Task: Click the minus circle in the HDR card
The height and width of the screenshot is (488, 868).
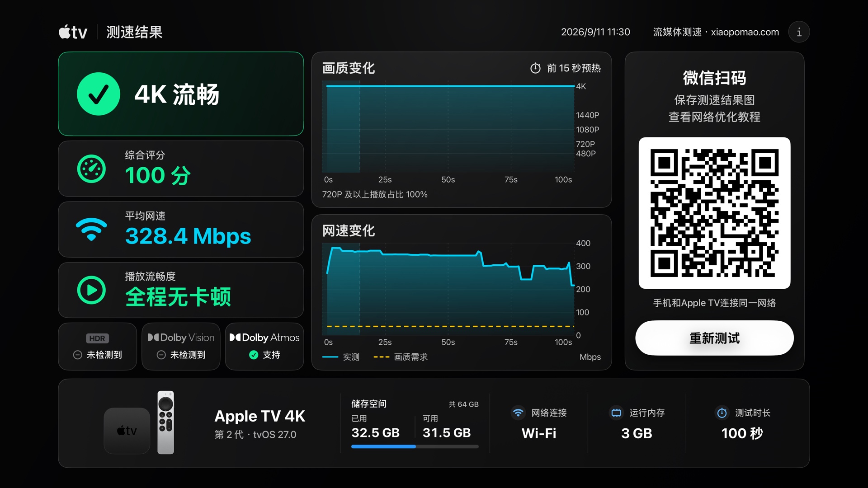Action: point(77,355)
